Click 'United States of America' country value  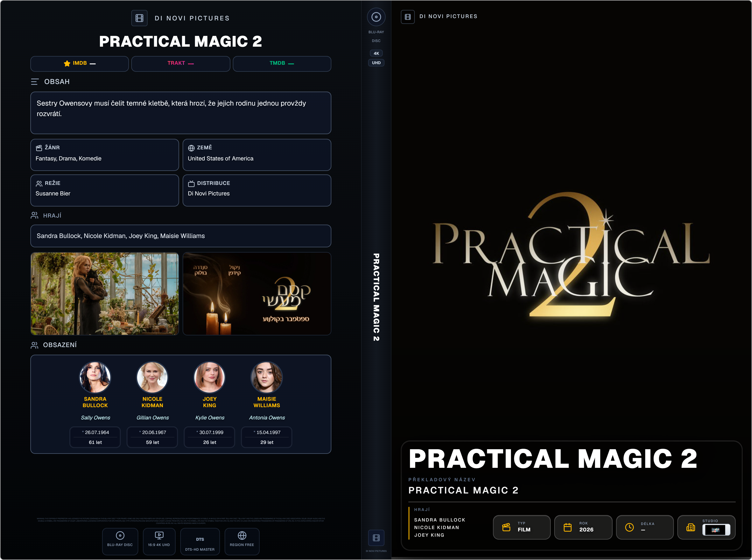coord(221,159)
